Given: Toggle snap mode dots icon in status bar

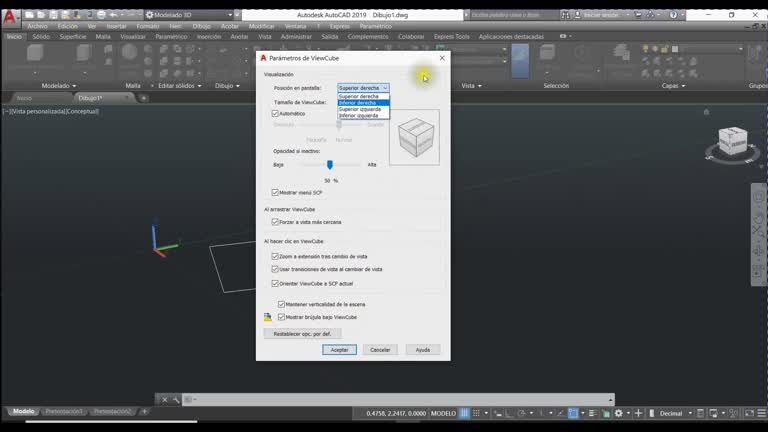Looking at the screenshot, I should click(476, 413).
